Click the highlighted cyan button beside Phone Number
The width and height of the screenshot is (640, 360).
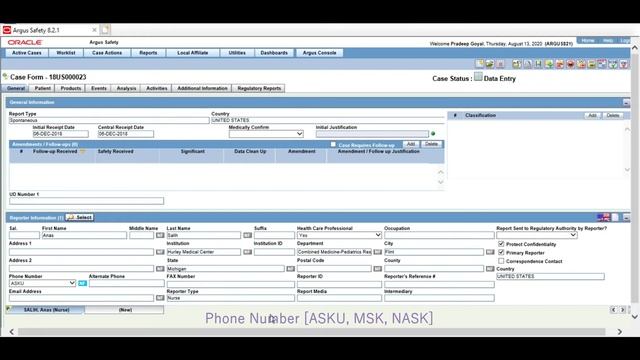point(82,283)
